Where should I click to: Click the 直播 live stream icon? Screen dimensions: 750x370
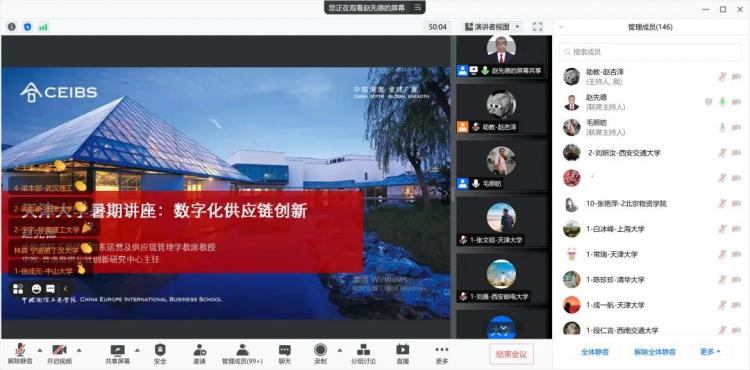[403, 350]
